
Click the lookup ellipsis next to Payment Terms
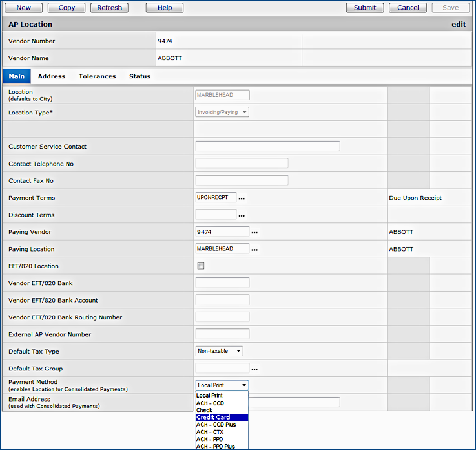pos(242,198)
